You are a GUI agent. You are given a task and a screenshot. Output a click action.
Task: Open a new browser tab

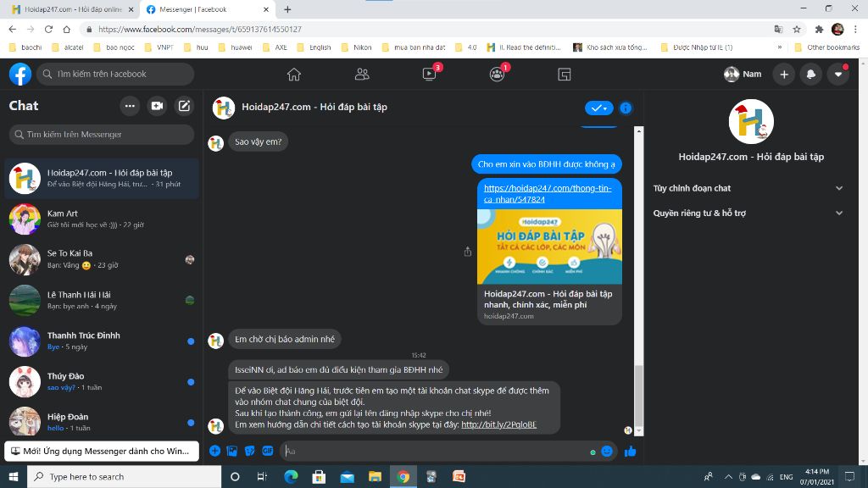coord(287,9)
